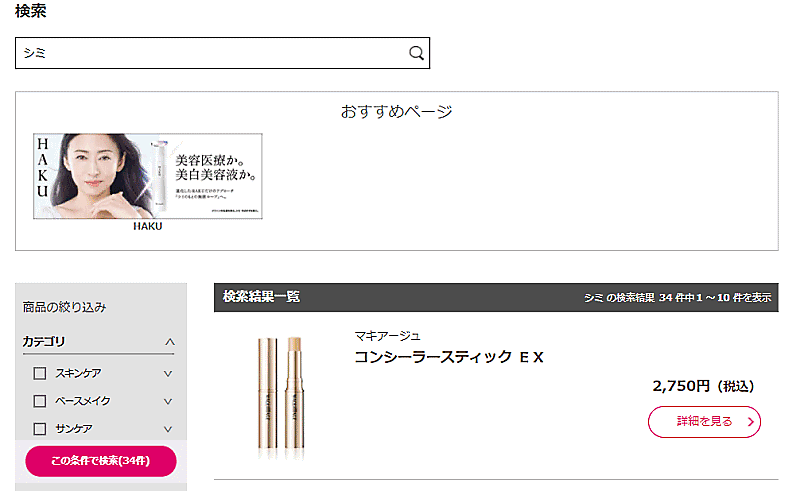Open the サンケア dropdown chevron
This screenshot has height=491, width=800.
pyautogui.click(x=168, y=429)
